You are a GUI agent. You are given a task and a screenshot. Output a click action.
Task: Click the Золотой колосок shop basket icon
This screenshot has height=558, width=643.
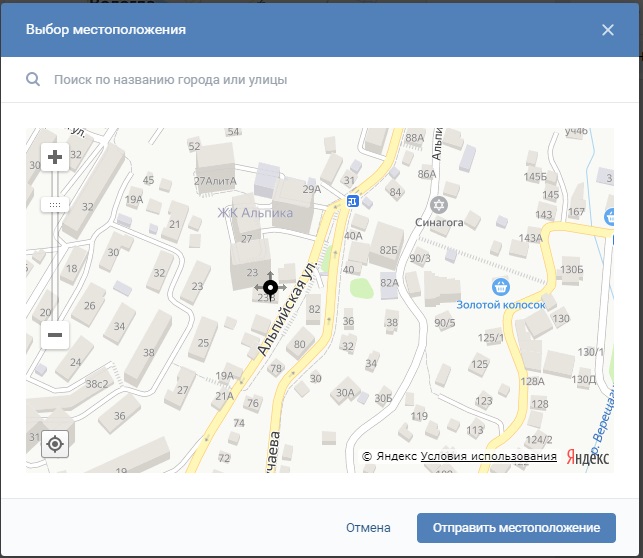coord(501,287)
